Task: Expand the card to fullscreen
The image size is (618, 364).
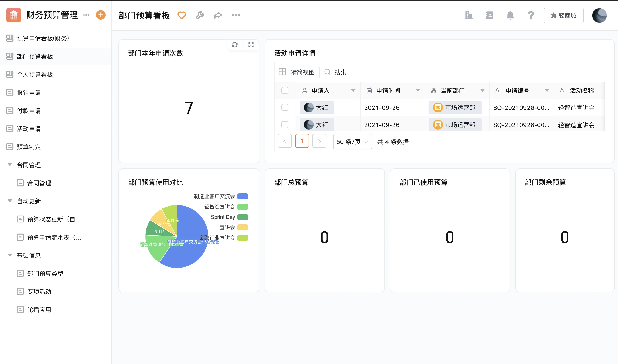Action: tap(251, 45)
